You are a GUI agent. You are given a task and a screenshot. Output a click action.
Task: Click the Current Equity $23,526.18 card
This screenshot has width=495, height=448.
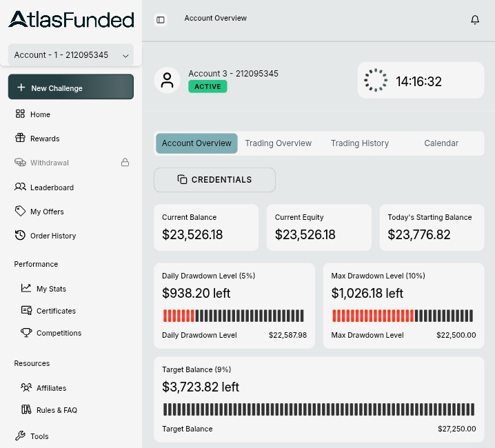point(319,227)
